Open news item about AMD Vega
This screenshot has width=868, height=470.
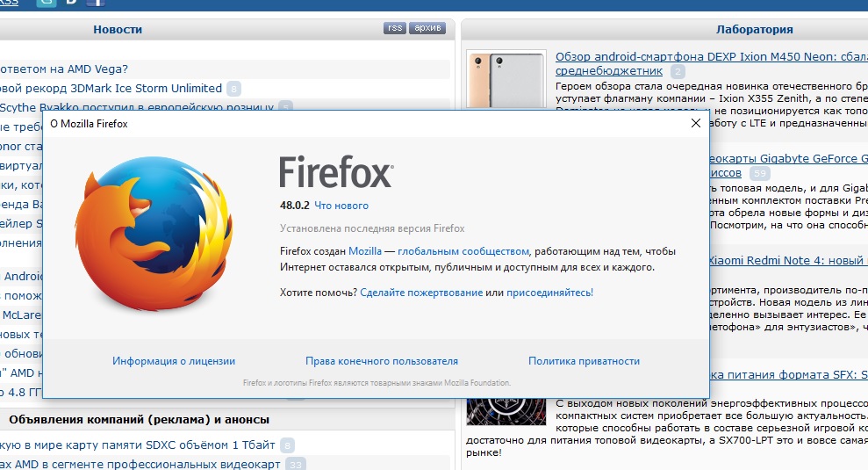pyautogui.click(x=64, y=69)
